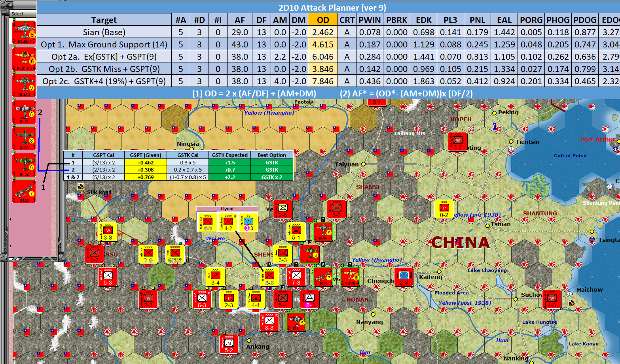Select 6th Inf 6-3 red unit
The image size is (620, 364).
(x=202, y=299)
